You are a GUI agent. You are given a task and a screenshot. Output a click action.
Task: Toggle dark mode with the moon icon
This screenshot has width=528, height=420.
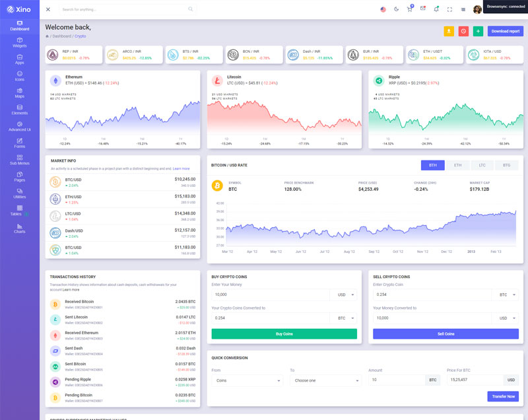396,9
